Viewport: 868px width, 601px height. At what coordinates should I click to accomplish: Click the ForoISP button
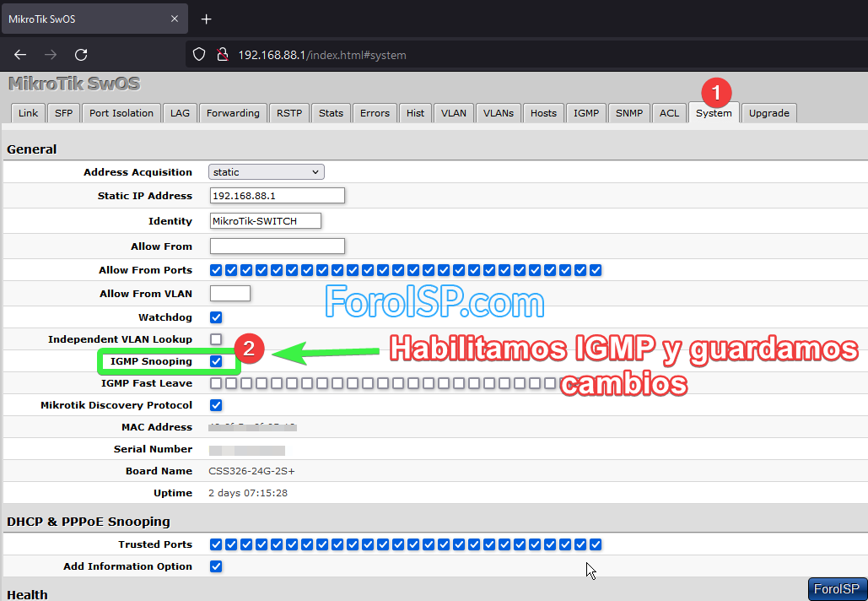pyautogui.click(x=836, y=588)
